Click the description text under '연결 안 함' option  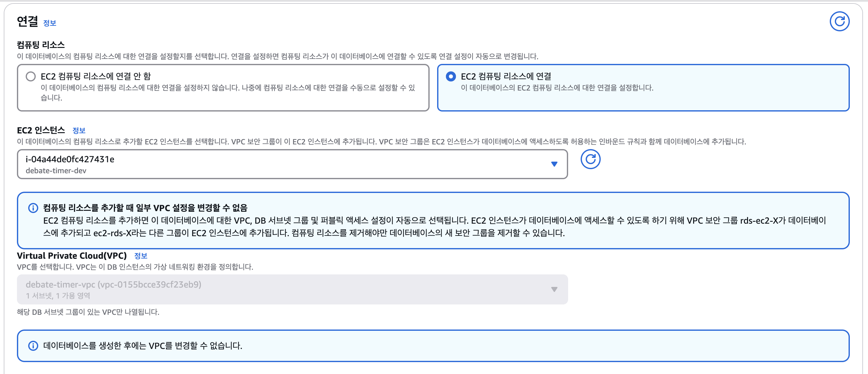pos(227,88)
